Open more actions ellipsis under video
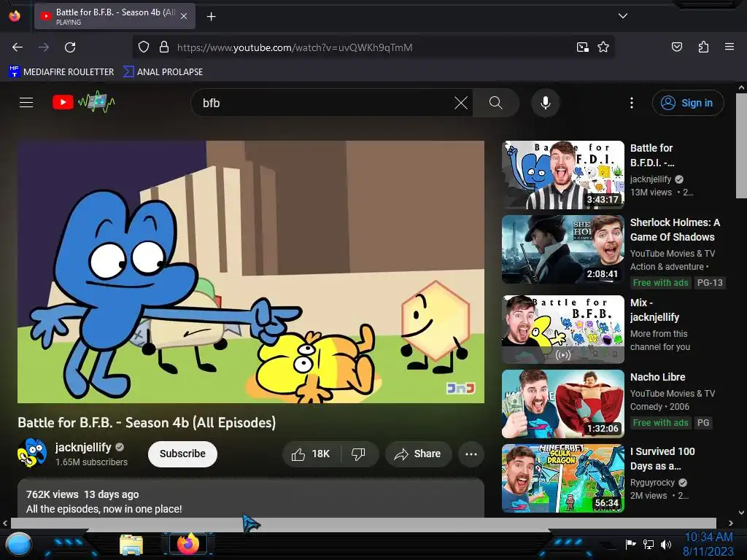 point(471,454)
